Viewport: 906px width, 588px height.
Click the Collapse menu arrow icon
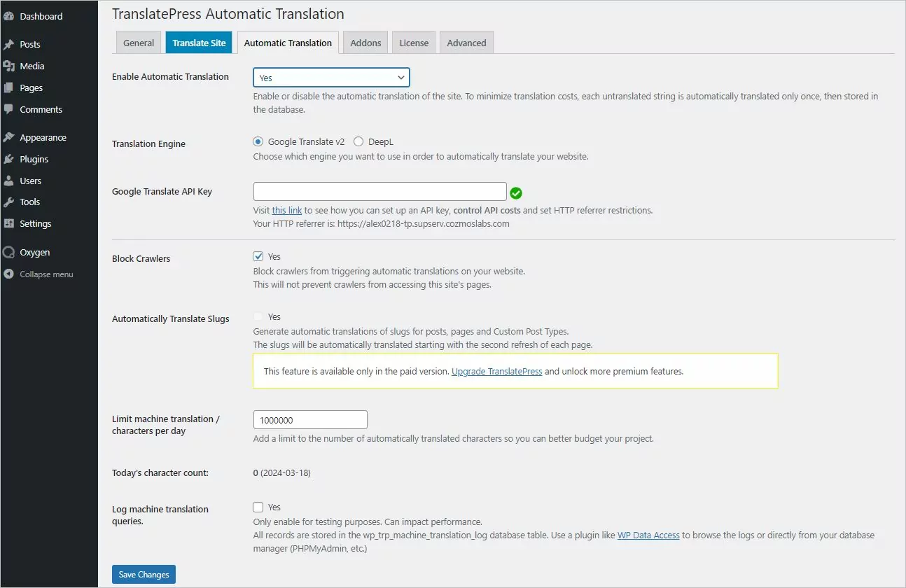[8, 274]
